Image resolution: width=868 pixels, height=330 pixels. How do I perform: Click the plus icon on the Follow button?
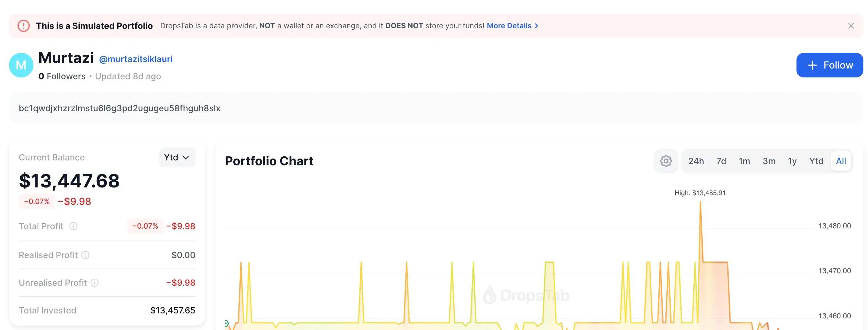(x=813, y=65)
